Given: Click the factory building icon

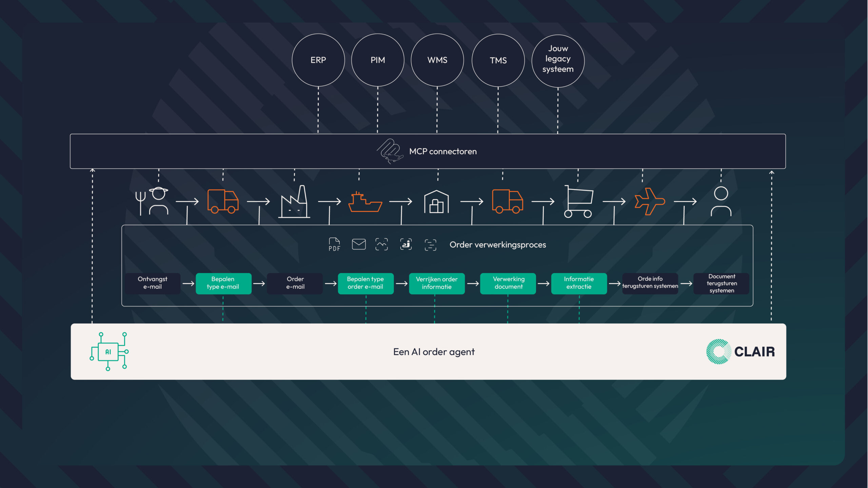Looking at the screenshot, I should 294,202.
